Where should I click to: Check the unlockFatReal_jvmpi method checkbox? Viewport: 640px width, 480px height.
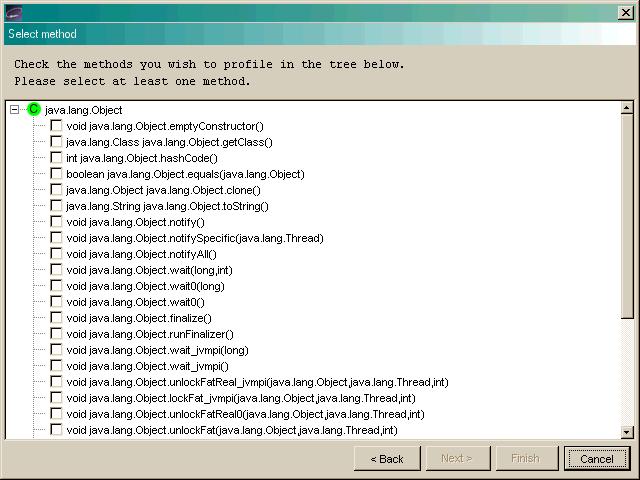(x=56, y=382)
